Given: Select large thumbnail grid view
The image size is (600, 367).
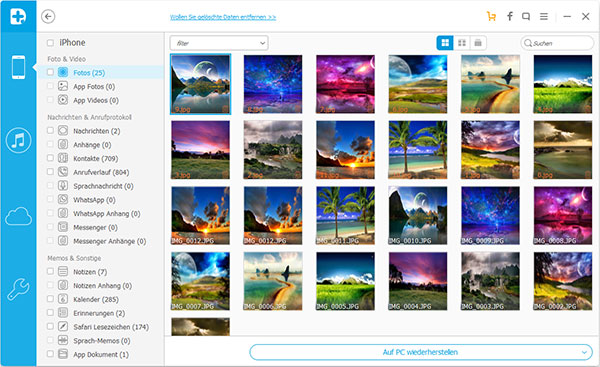Looking at the screenshot, I should 445,43.
